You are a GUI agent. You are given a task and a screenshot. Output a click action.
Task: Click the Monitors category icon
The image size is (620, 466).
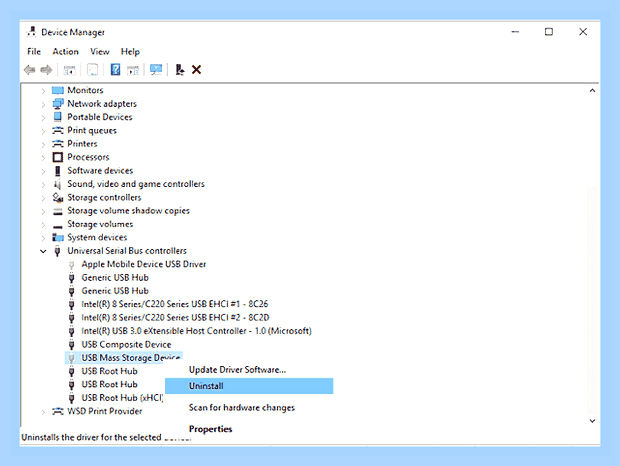(x=58, y=90)
